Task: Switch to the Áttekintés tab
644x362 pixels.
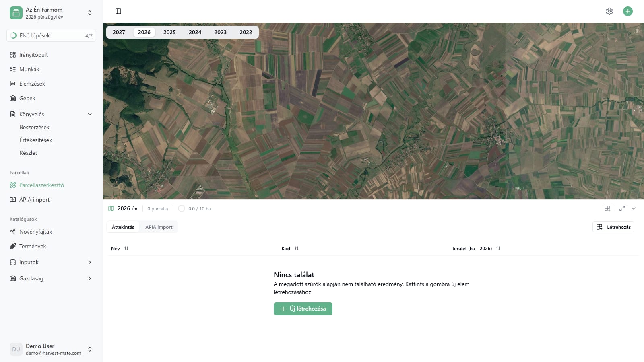Action: pyautogui.click(x=123, y=227)
